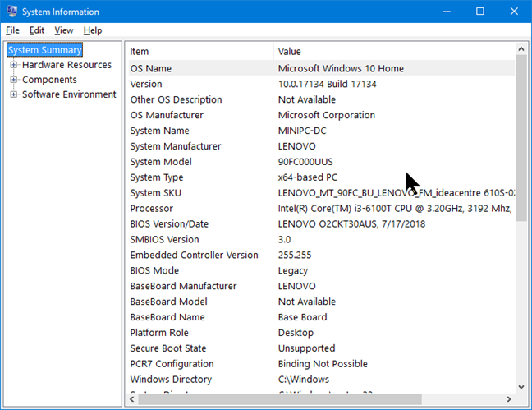Click C:\Windows value
532x410 pixels.
pos(304,380)
